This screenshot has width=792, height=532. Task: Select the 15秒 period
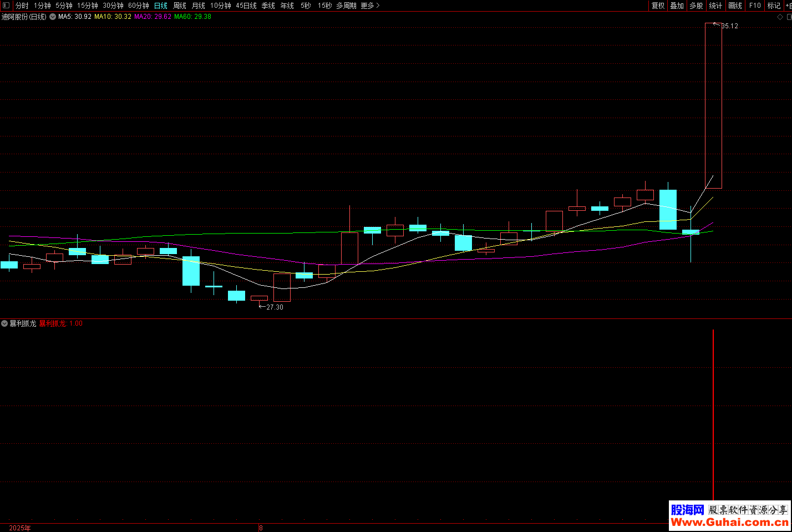pos(325,6)
